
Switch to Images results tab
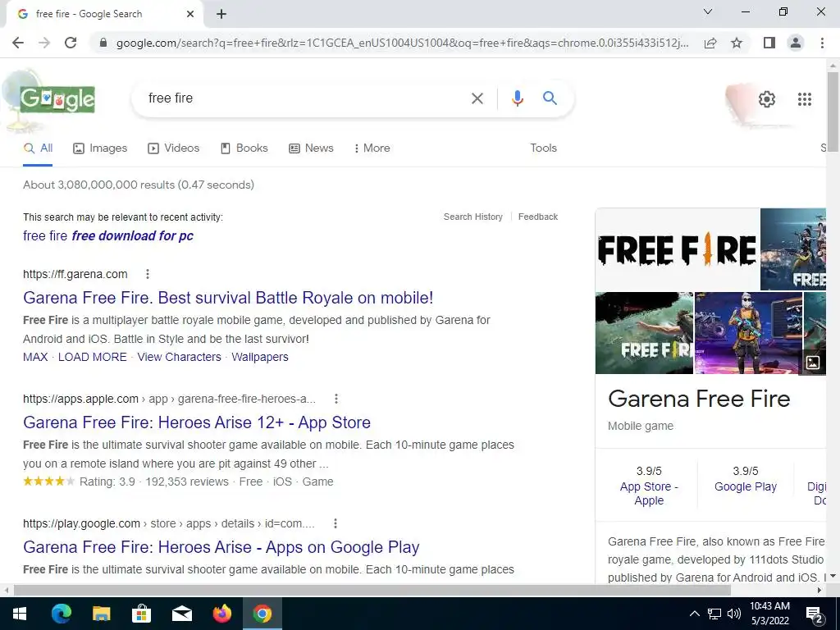(100, 148)
